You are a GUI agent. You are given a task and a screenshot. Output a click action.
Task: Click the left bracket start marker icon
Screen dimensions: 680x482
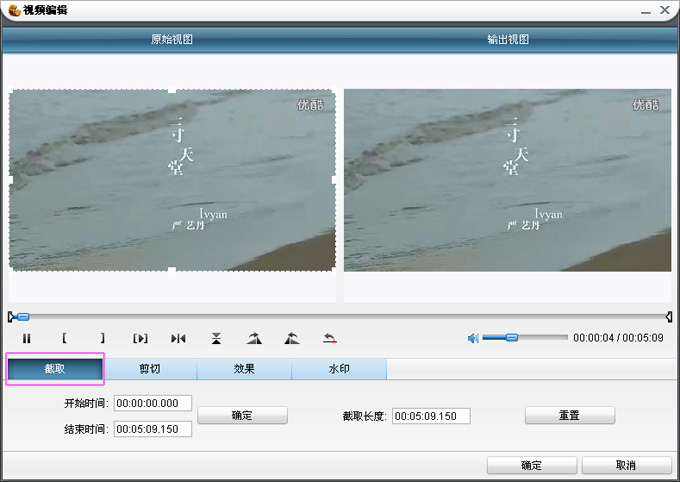pyautogui.click(x=64, y=339)
